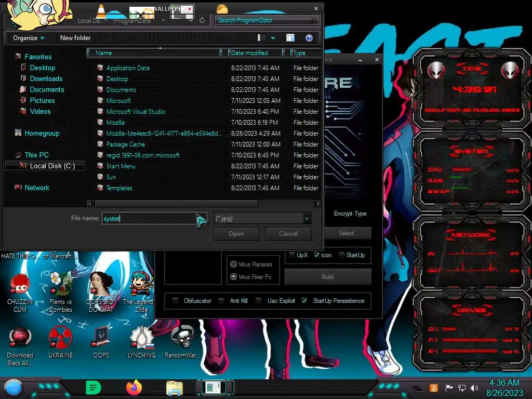Click the scroll right arrow of file list
The height and width of the screenshot is (399, 532).
tap(317, 204)
